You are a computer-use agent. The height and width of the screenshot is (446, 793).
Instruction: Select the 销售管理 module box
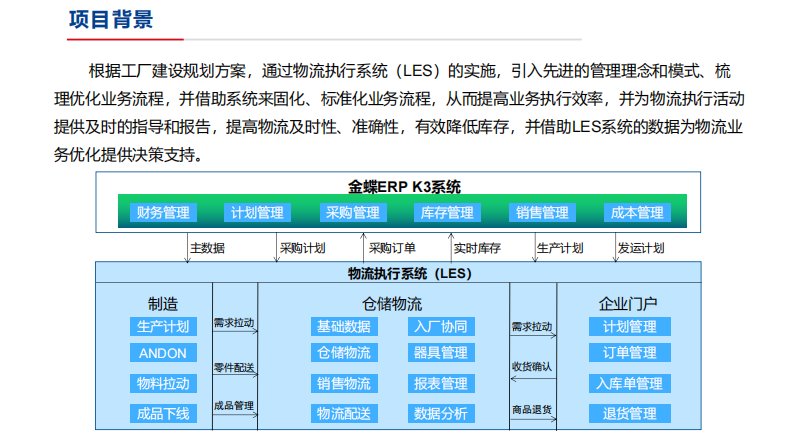point(542,213)
